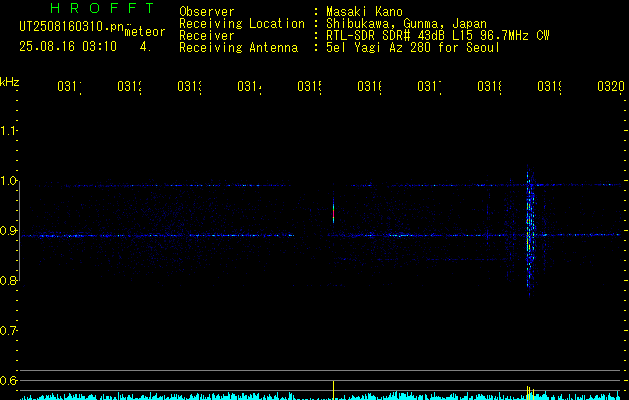Click the 0.6 kHz axis label

(8, 380)
